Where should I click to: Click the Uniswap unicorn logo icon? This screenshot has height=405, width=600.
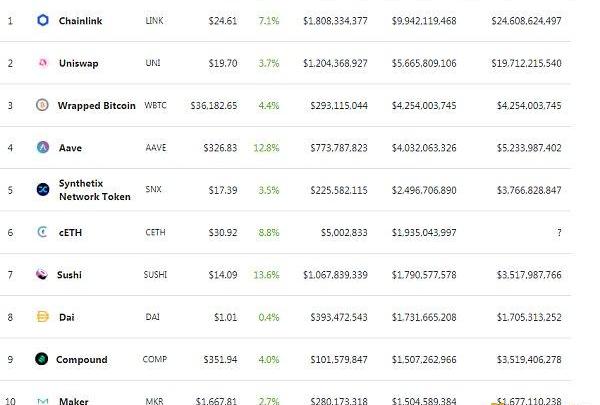point(43,62)
